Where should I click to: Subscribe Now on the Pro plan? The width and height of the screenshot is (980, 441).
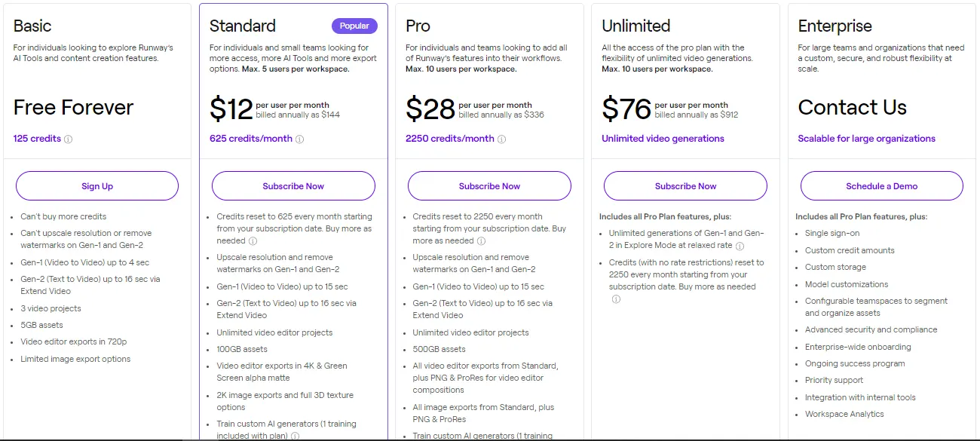click(489, 185)
